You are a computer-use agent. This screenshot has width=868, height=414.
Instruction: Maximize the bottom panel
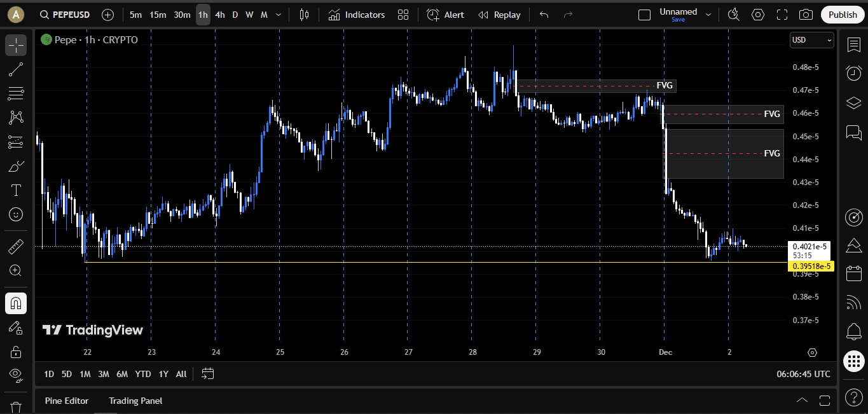click(825, 401)
